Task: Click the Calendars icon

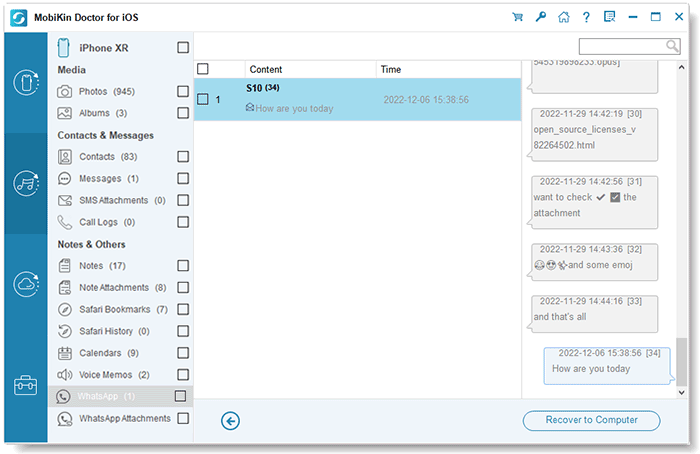Action: point(65,353)
